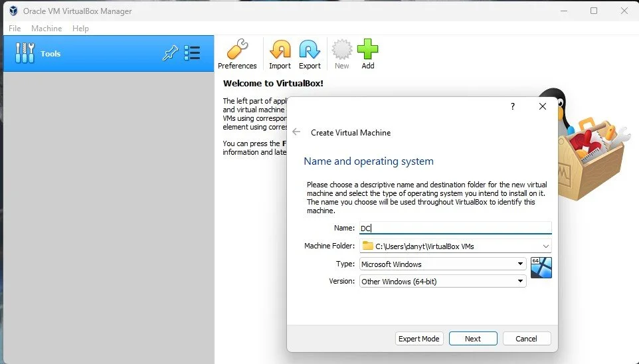Close the Create Virtual Machine dialog
The height and width of the screenshot is (364, 639).
coord(543,106)
